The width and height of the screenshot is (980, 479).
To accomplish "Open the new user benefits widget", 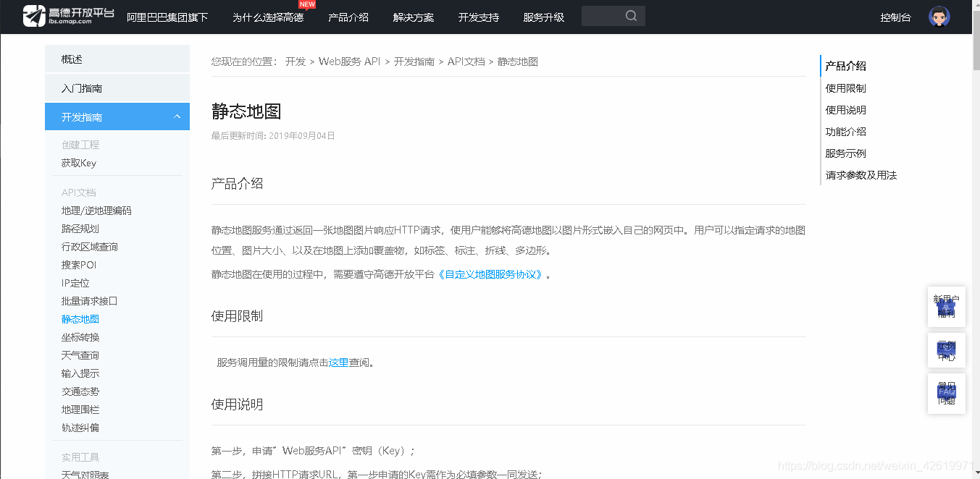I will click(x=946, y=307).
